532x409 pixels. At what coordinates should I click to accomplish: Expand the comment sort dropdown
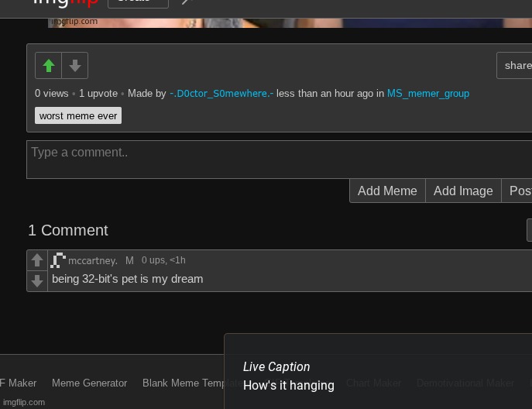(x=529, y=230)
